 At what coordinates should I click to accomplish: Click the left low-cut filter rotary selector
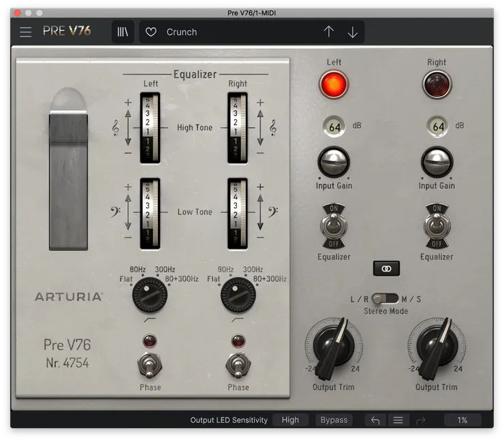[150, 295]
